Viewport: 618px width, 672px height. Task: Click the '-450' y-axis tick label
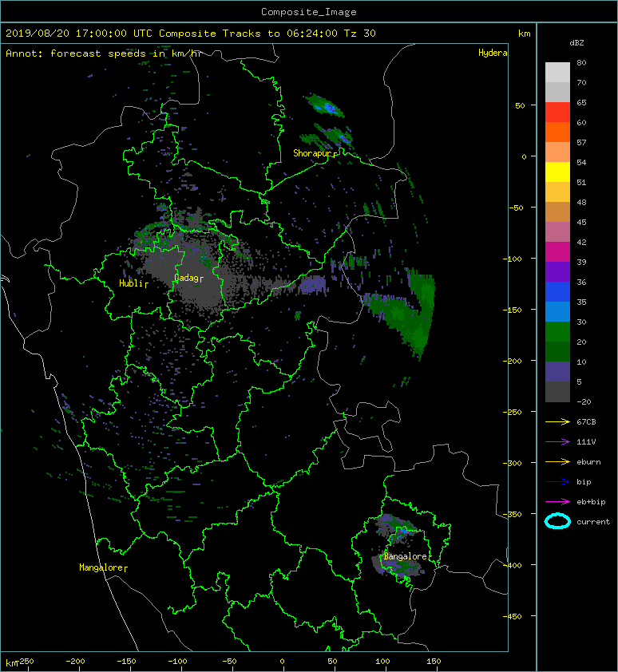pyautogui.click(x=512, y=616)
